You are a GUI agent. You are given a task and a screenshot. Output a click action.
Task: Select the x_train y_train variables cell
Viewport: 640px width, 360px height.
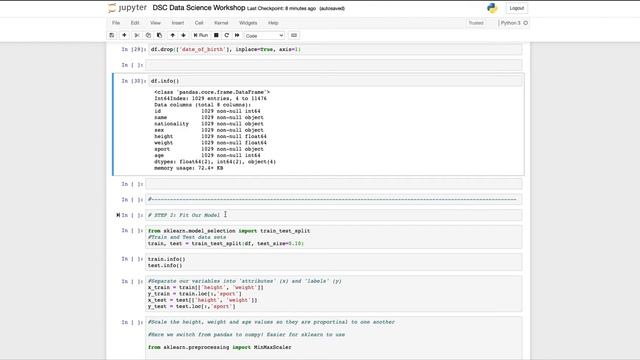333,293
